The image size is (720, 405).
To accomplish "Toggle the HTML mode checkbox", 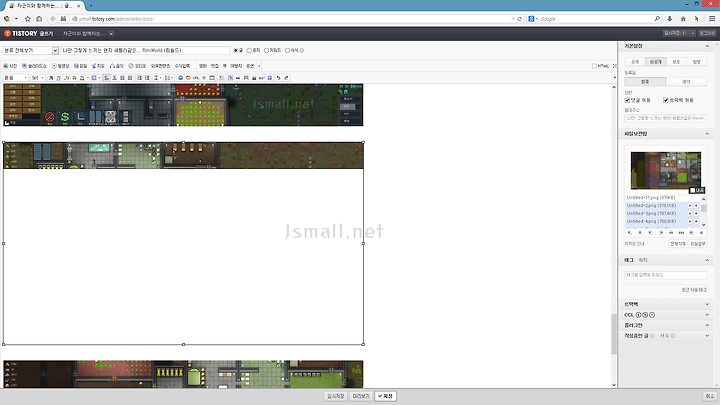I will pyautogui.click(x=594, y=66).
